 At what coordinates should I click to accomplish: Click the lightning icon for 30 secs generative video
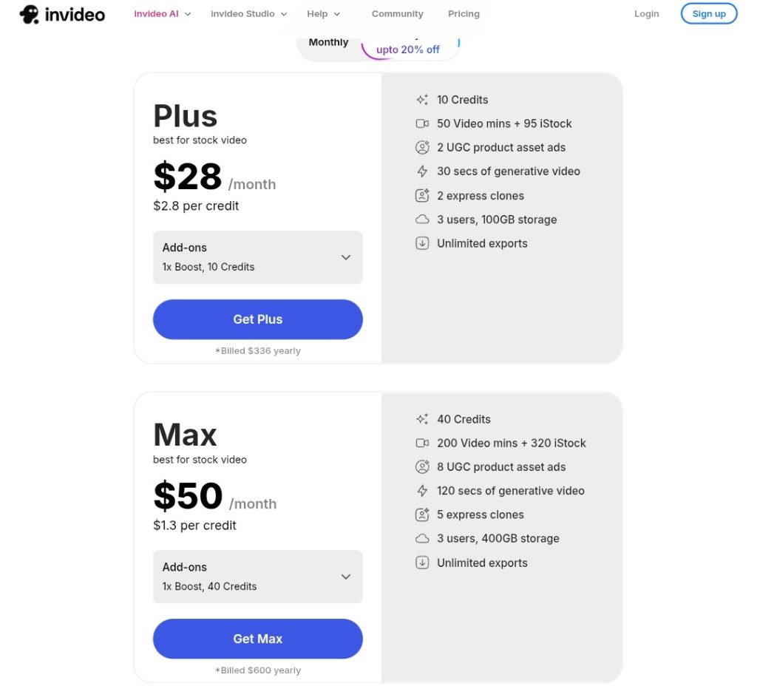[422, 171]
